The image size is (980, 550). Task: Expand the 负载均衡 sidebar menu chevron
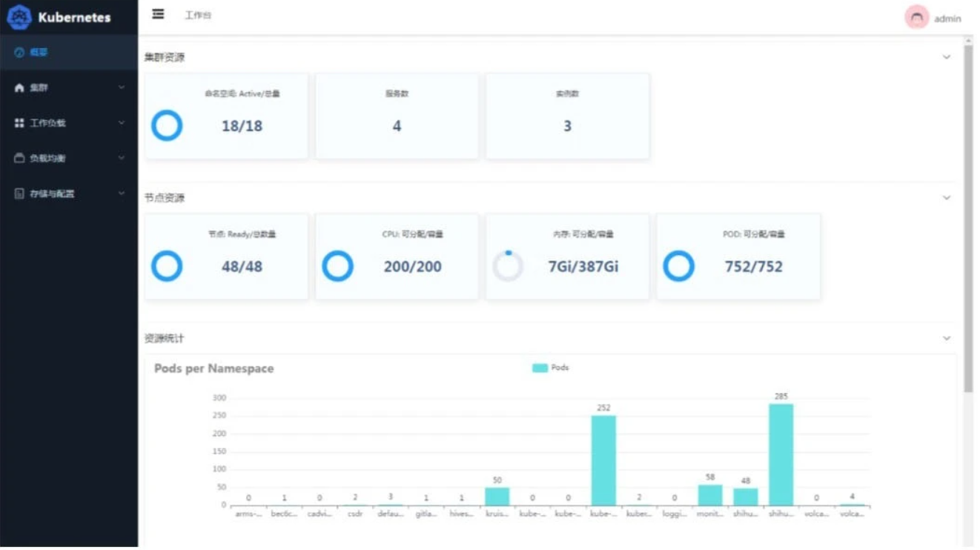[x=122, y=158]
